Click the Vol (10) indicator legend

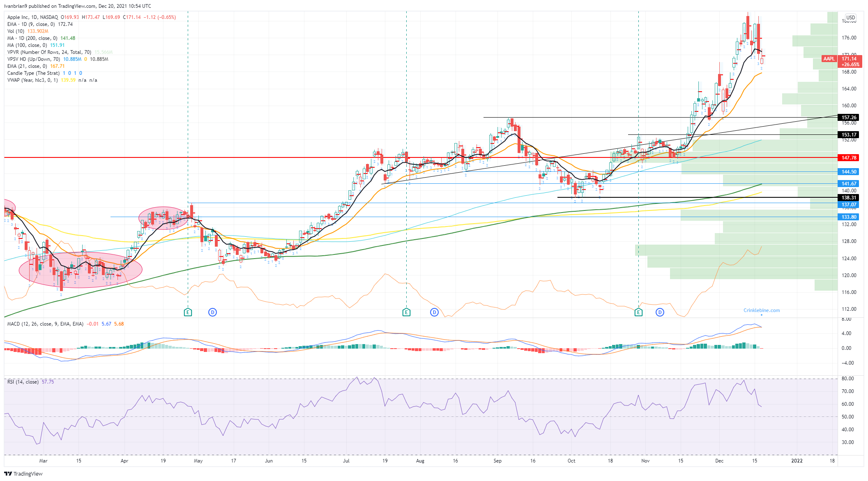pyautogui.click(x=28, y=31)
